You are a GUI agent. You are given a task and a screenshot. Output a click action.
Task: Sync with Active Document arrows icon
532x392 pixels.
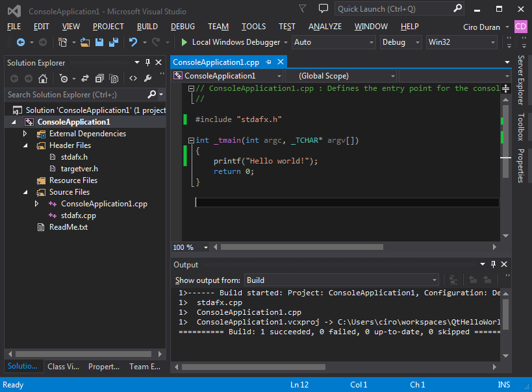pyautogui.click(x=85, y=79)
